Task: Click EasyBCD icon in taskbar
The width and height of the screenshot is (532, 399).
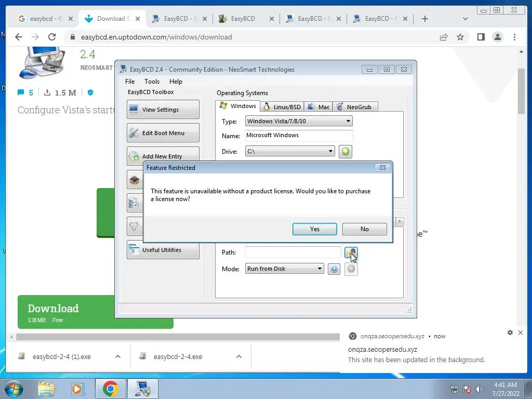Action: pyautogui.click(x=142, y=389)
